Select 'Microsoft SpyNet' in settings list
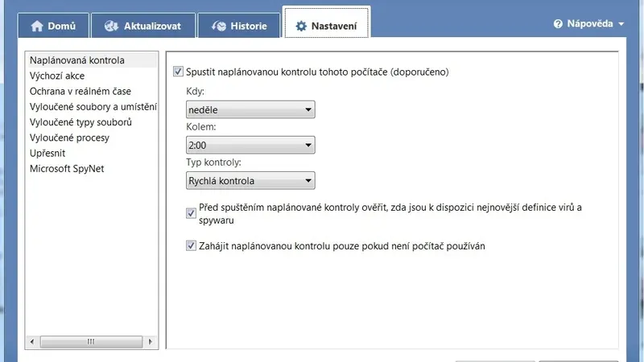 tap(67, 169)
